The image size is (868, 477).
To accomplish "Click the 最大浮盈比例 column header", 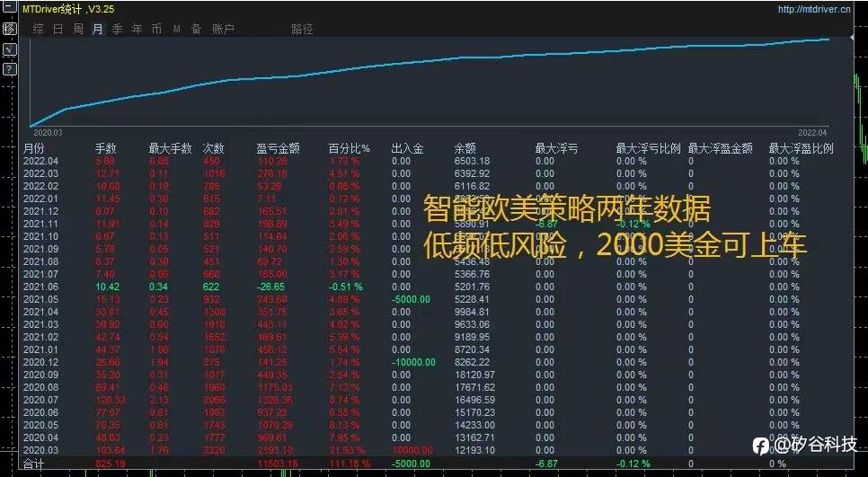I will (x=801, y=148).
